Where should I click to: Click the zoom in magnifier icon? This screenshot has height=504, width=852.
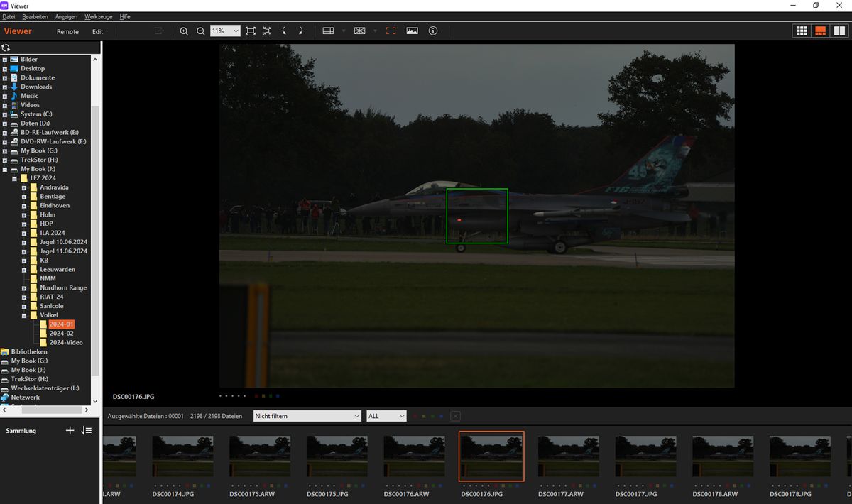(x=184, y=31)
